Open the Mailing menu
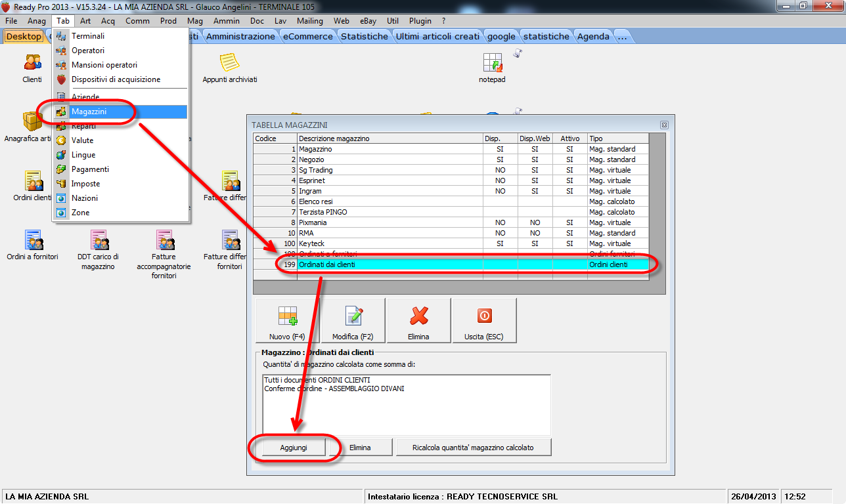The image size is (846, 504). pyautogui.click(x=310, y=21)
